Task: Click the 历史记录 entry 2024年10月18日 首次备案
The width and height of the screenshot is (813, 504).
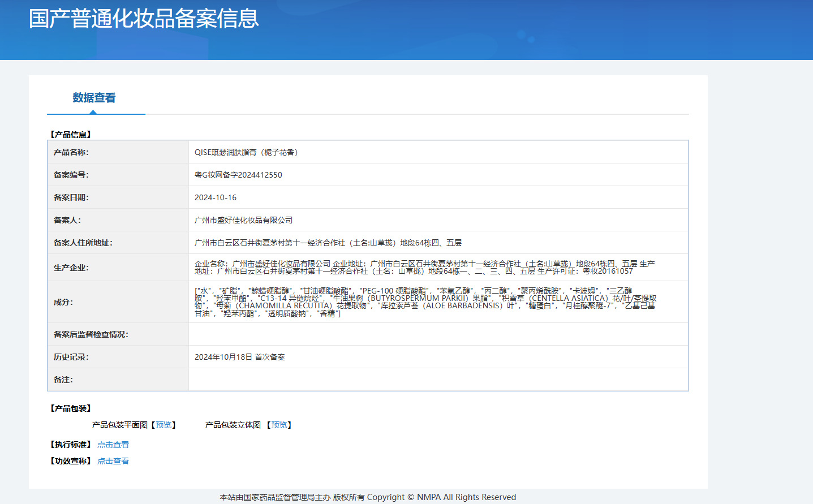Action: click(240, 357)
